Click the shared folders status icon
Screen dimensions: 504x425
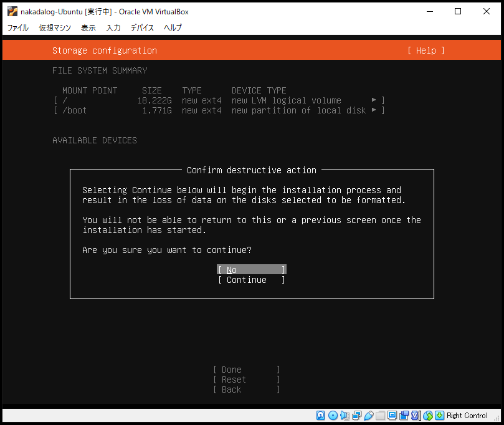pos(380,416)
